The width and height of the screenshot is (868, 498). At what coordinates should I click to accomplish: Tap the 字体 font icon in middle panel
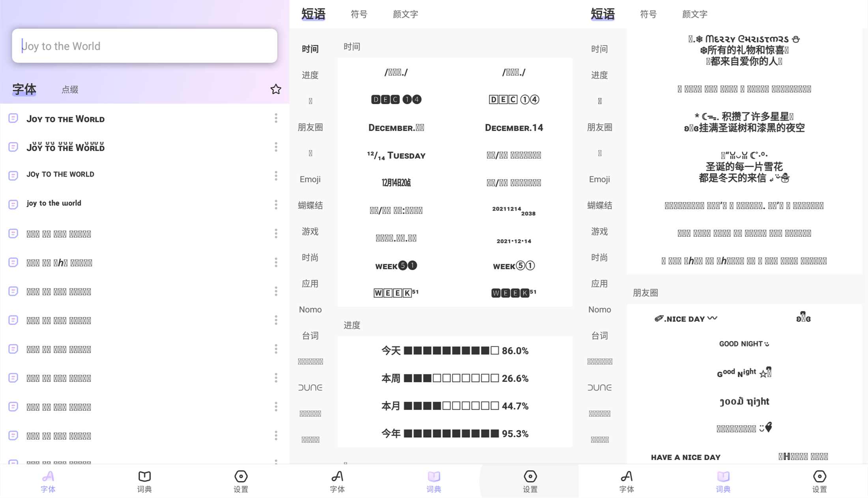point(337,481)
